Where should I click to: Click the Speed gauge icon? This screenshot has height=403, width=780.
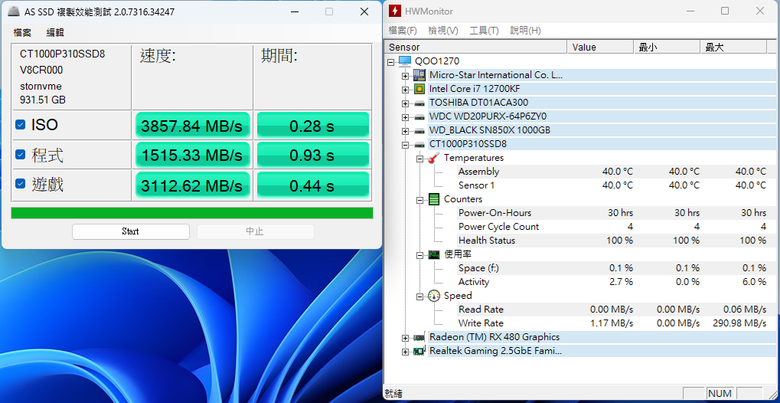click(x=434, y=296)
